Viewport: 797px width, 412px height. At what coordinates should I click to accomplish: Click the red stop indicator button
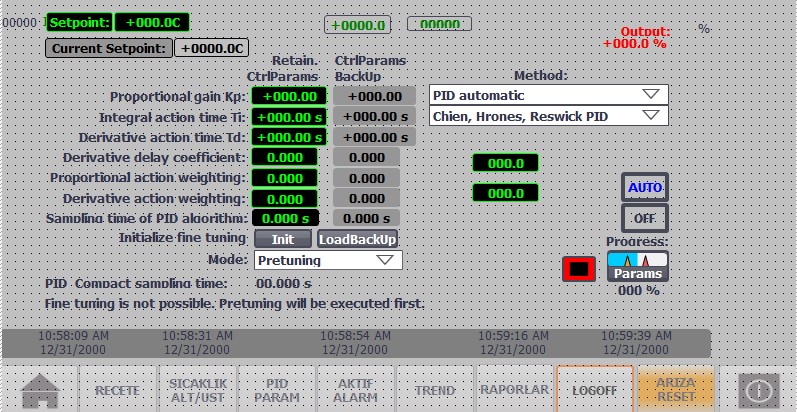579,268
